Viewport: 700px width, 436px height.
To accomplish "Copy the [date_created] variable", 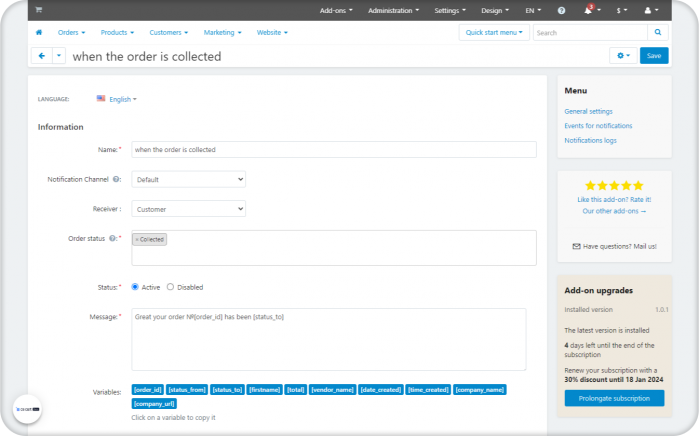I will coord(381,390).
